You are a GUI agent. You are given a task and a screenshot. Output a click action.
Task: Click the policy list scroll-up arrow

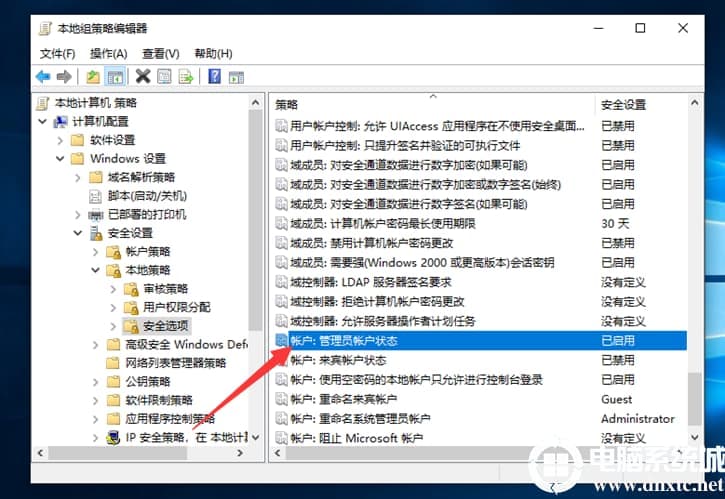coord(694,103)
